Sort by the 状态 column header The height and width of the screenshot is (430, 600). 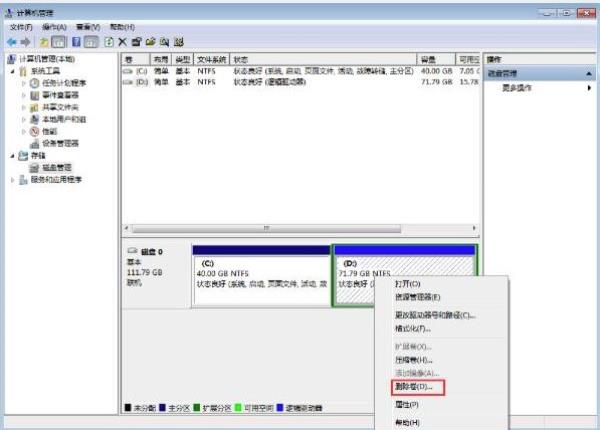tap(323, 60)
